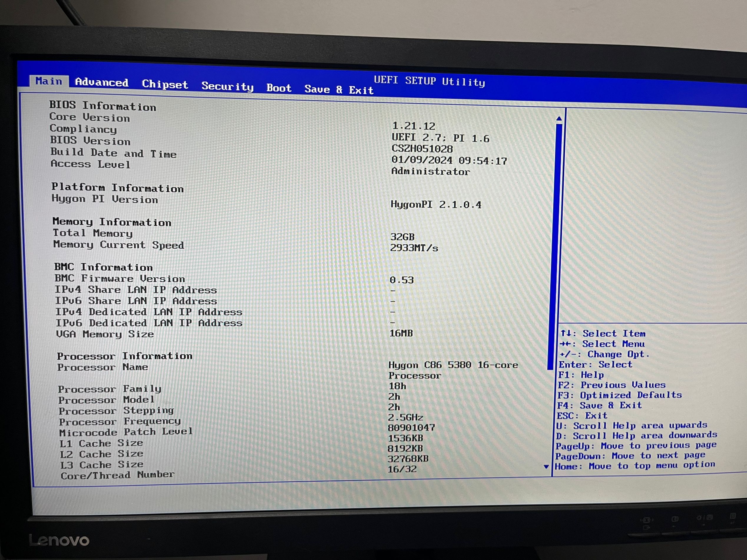The width and height of the screenshot is (747, 560).
Task: Click F3: Optimized Defaults help text
Action: point(619,395)
